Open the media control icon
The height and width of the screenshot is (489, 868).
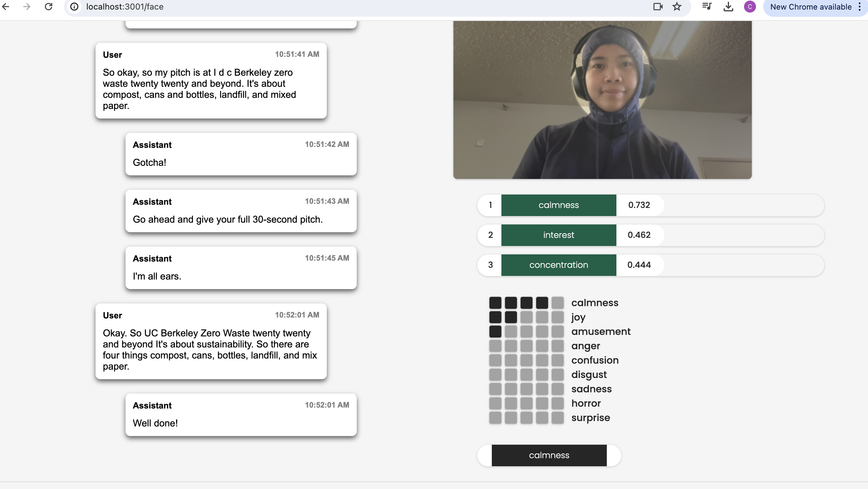pos(707,7)
